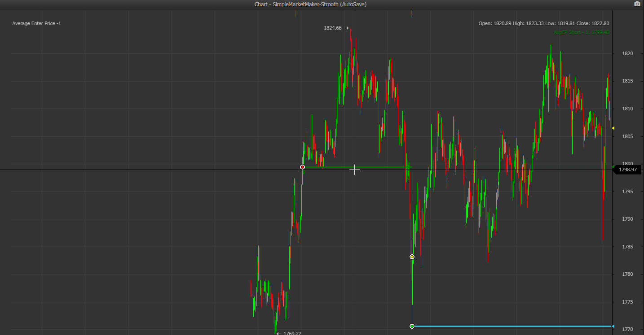Click the arrow beside the 1824.66 high label
The height and width of the screenshot is (335, 644).
click(346, 28)
